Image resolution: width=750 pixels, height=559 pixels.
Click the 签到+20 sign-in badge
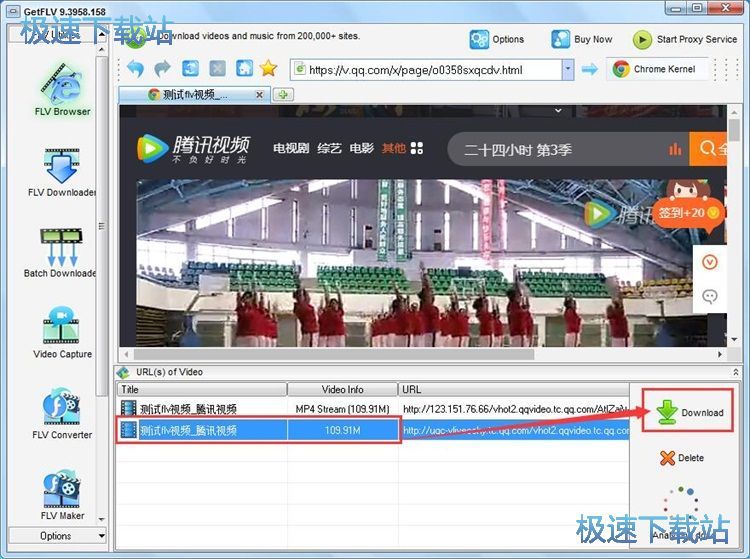click(x=689, y=213)
